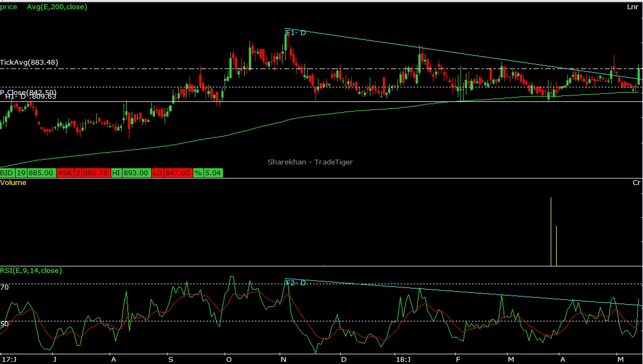The image size is (643, 364).
Task: Click the N month label on timeline
Action: pos(283,359)
